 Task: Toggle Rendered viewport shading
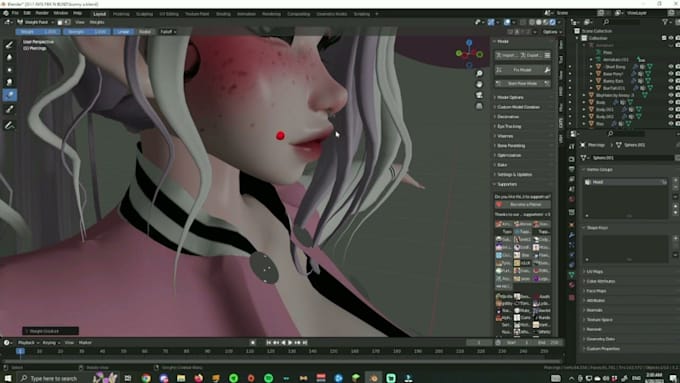click(x=552, y=22)
